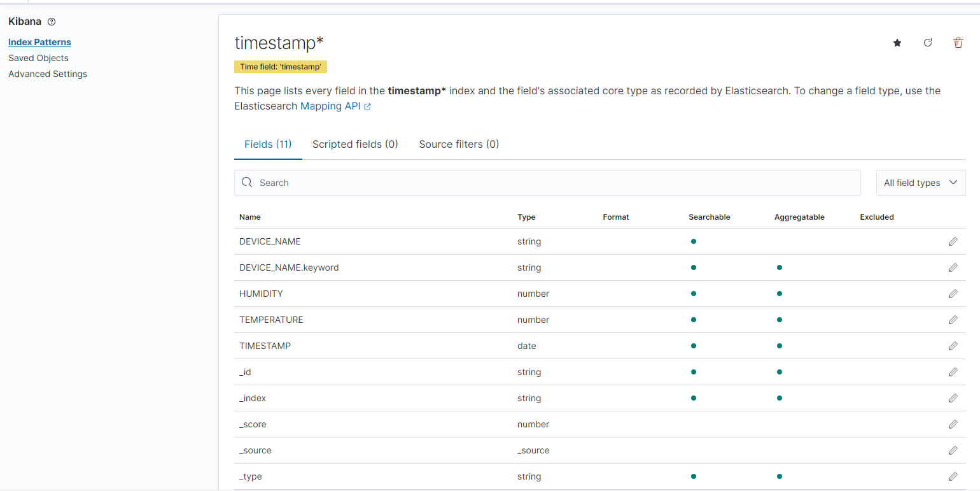Sort by Format column header
980x491 pixels.
[x=616, y=217]
